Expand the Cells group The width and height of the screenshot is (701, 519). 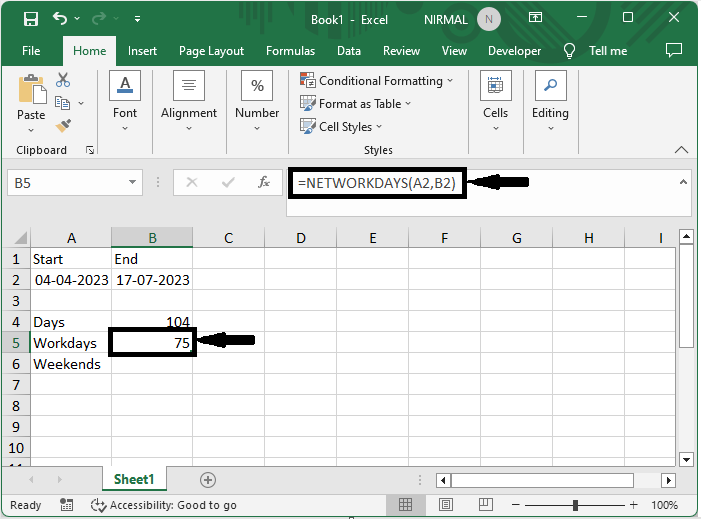click(495, 101)
